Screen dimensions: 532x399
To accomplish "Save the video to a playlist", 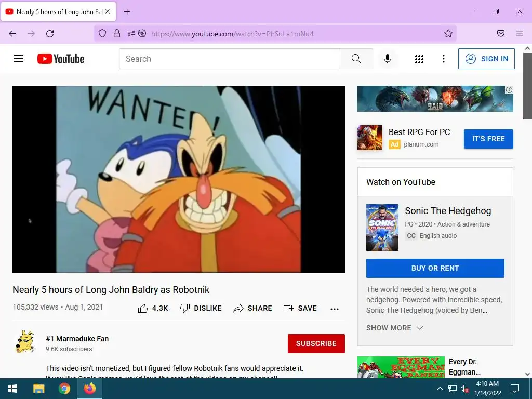I will (x=300, y=309).
